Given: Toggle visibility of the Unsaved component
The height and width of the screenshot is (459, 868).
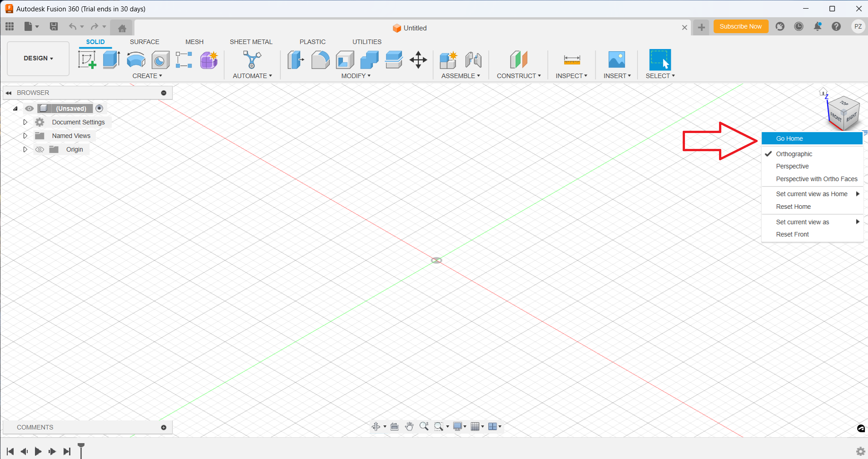Looking at the screenshot, I should (30, 109).
